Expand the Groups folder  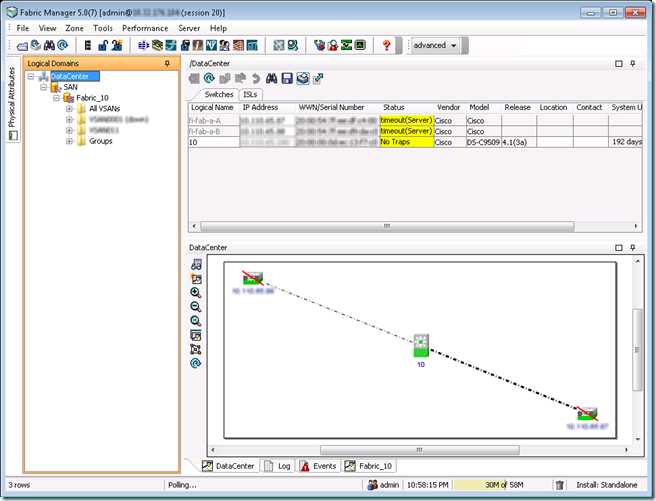click(x=69, y=141)
